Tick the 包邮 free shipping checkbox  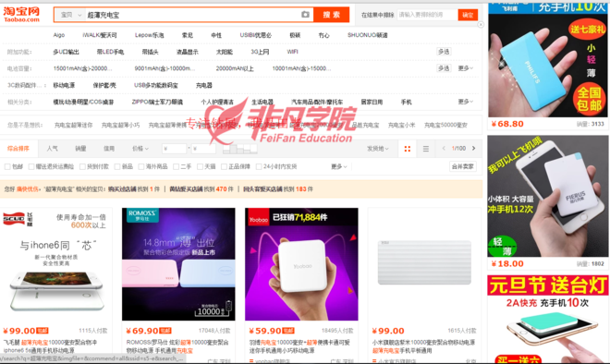click(7, 166)
